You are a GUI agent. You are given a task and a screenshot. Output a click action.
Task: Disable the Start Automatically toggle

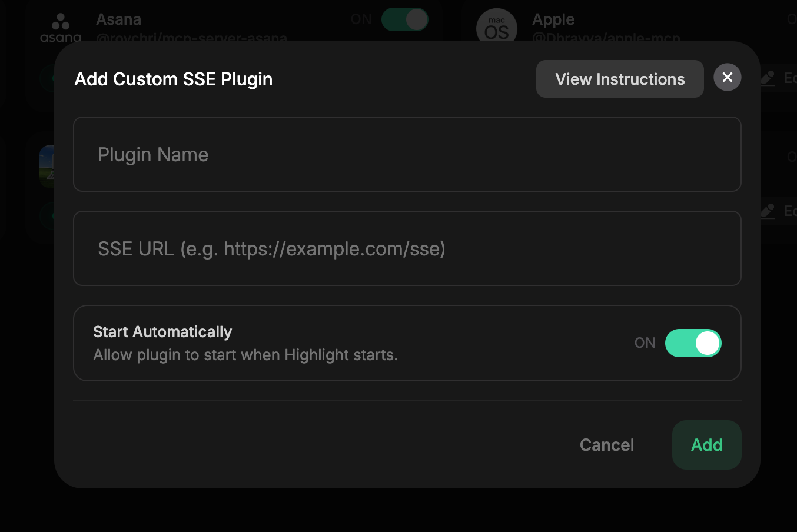tap(693, 343)
